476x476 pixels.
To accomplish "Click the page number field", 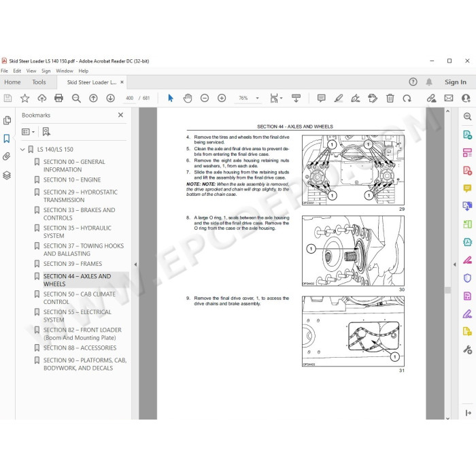I will 130,98.
